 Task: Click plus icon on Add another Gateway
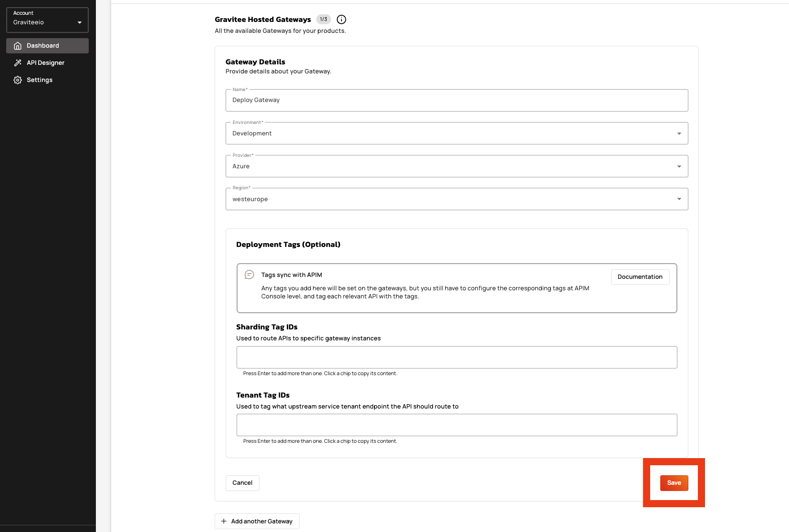click(224, 521)
